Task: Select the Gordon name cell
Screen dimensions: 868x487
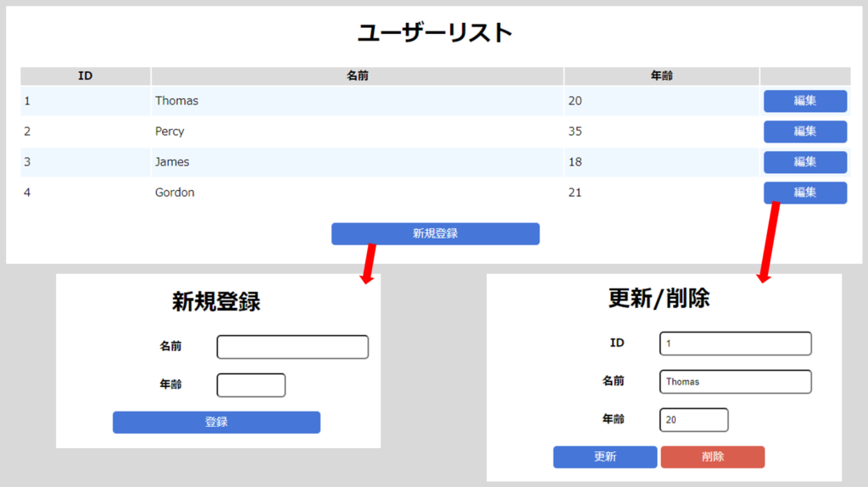Action: coord(358,193)
